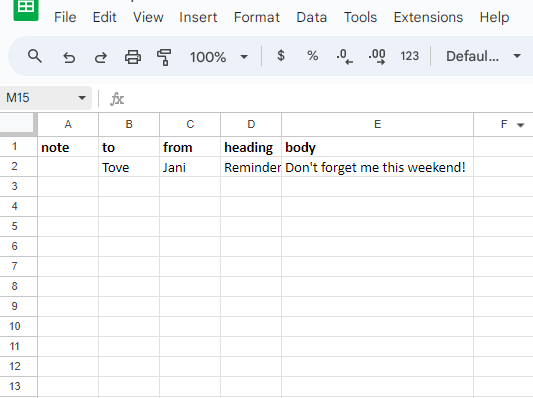This screenshot has width=533, height=398.
Task: Open the Extensions menu
Action: click(428, 17)
